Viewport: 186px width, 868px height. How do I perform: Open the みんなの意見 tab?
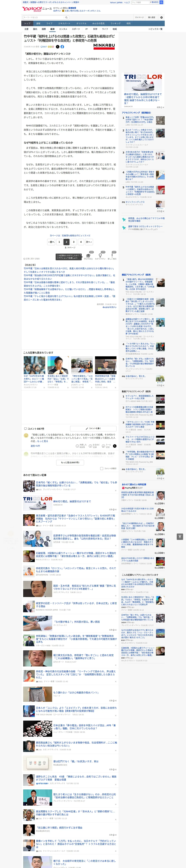tap(99, 24)
